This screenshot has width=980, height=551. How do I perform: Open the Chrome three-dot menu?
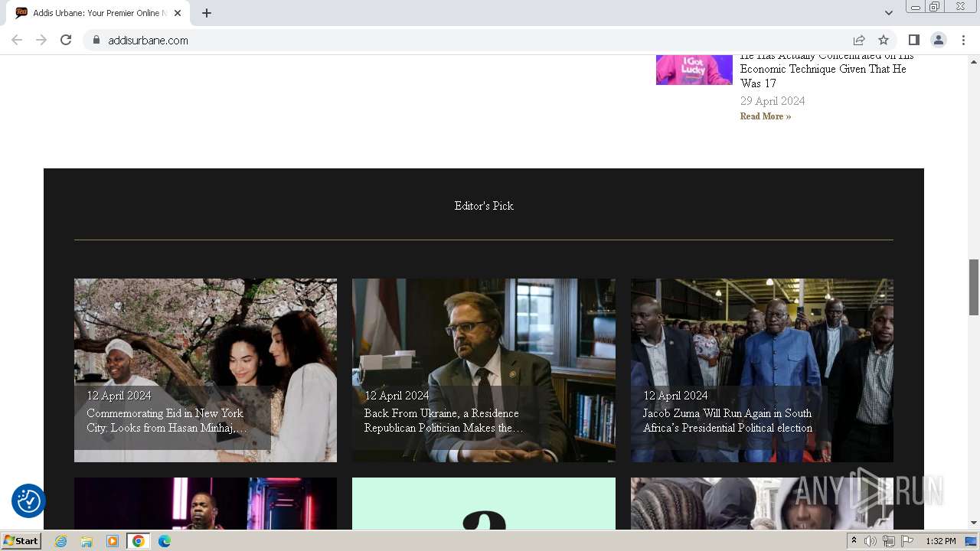pyautogui.click(x=963, y=40)
